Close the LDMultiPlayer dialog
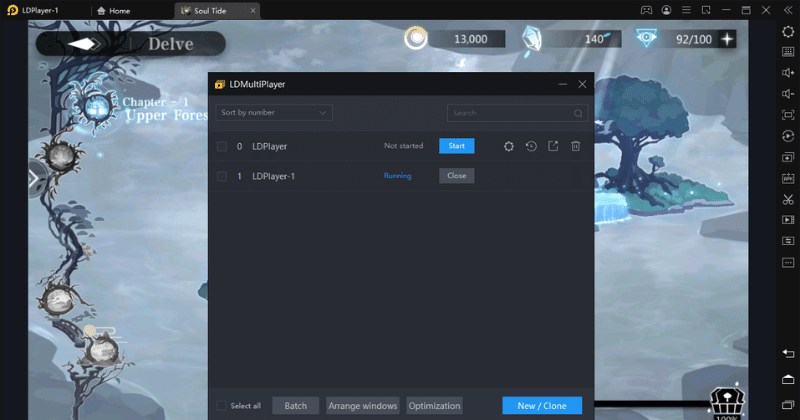The height and width of the screenshot is (420, 800). (x=582, y=84)
